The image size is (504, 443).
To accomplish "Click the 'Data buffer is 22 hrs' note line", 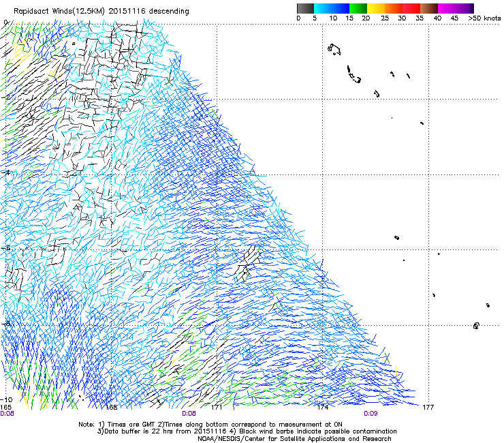I will [x=247, y=431].
